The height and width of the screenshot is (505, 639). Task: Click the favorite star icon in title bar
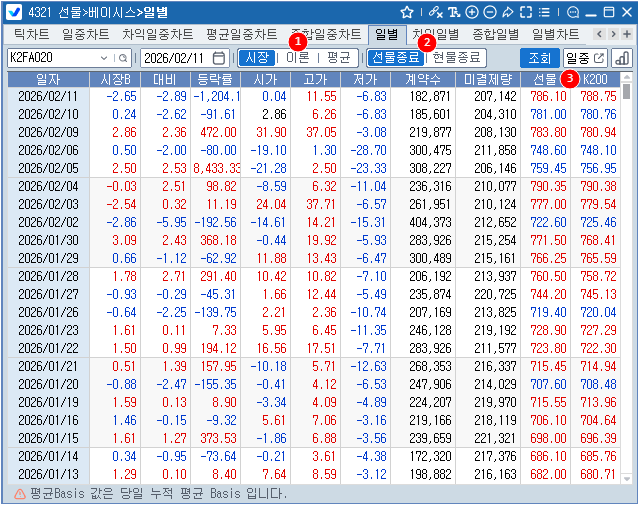coord(407,12)
